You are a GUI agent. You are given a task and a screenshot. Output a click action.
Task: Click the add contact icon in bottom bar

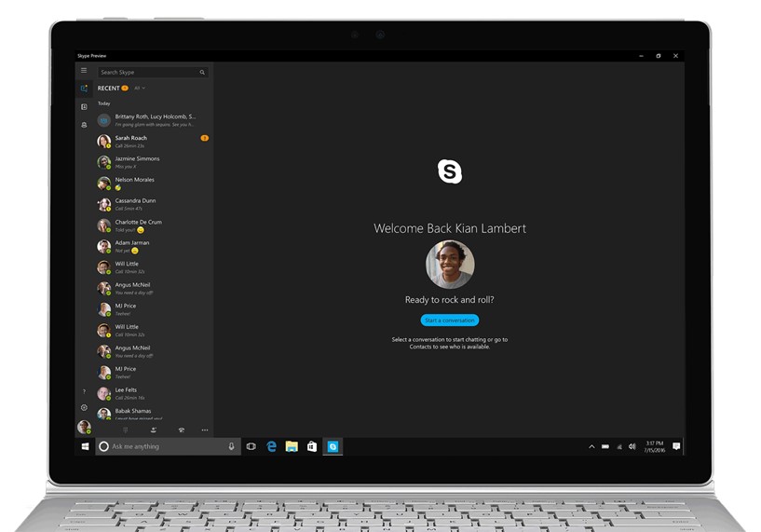pyautogui.click(x=154, y=430)
